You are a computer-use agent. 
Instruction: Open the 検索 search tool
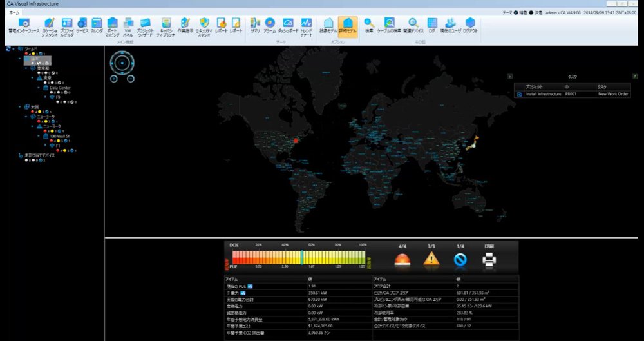tap(369, 26)
